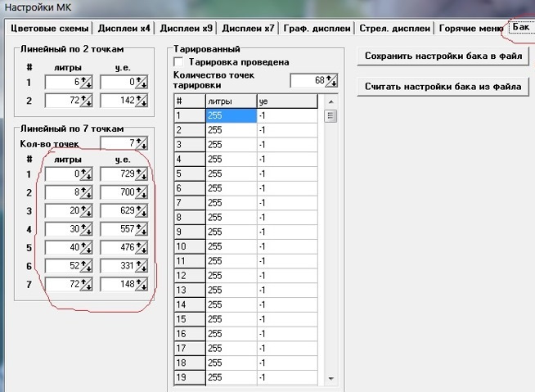535x392 pixels.
Task: Click Сохранить настройки бака в файл button
Action: coord(443,56)
